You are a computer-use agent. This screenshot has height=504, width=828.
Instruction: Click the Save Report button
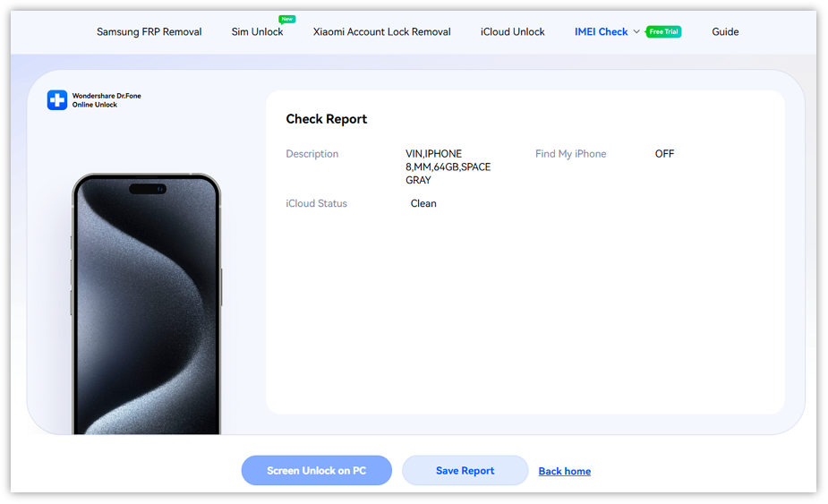465,470
